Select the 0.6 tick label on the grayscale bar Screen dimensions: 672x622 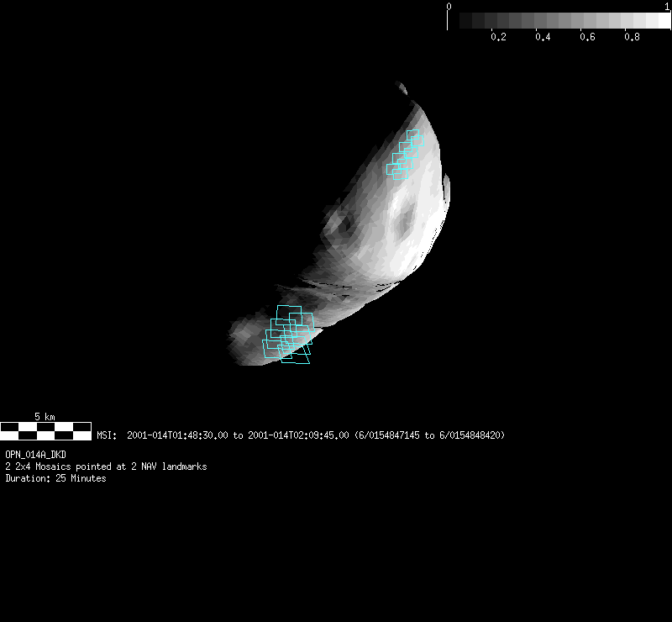click(587, 38)
